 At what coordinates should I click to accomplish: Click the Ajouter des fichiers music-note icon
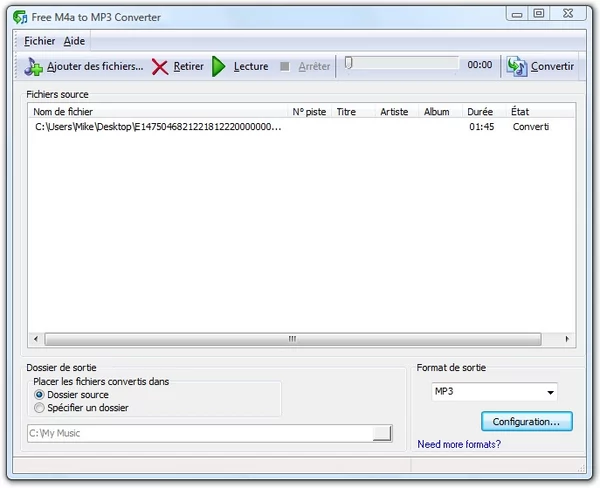pos(33,67)
